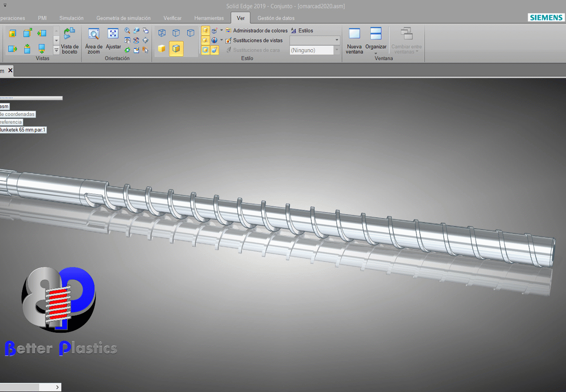Select 'lunketek 65 mm.par:1' in PathFinder
Screen dimensions: 566x392
23,129
